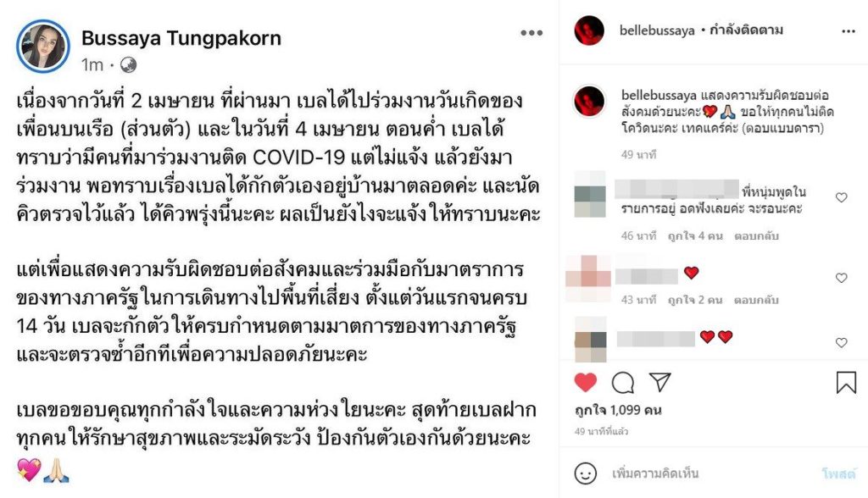Like the second comment with its heart icon
Image resolution: width=868 pixels, height=498 pixels.
coord(842,278)
